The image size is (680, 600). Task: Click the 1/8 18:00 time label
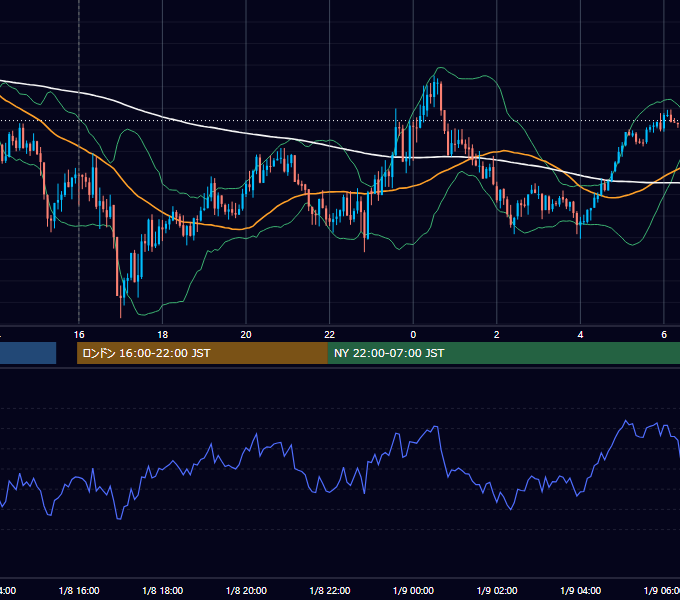tap(163, 590)
